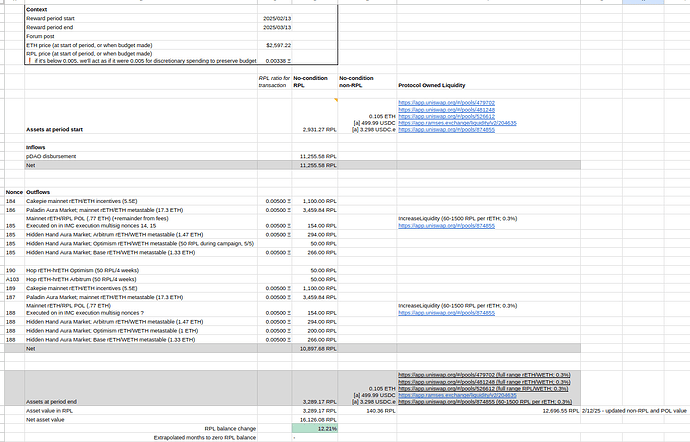The image size is (690, 442).
Task: Select 3,459.84 RPL value in nonce 186 row
Action: point(315,210)
